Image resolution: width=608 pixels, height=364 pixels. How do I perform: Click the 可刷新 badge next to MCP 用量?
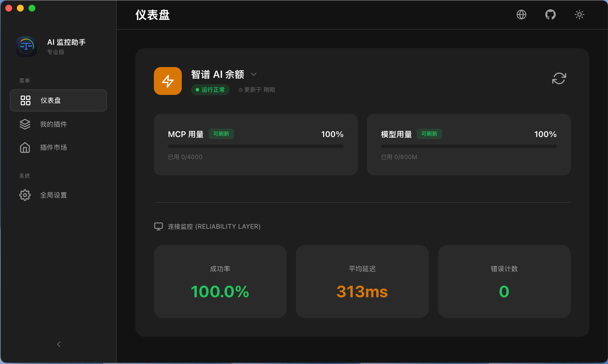coord(221,134)
